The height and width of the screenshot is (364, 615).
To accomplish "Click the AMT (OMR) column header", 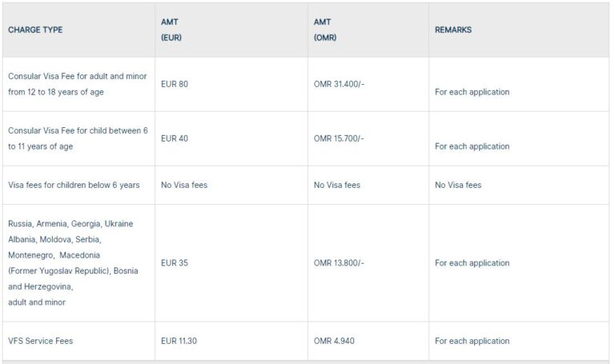I will 325,30.
